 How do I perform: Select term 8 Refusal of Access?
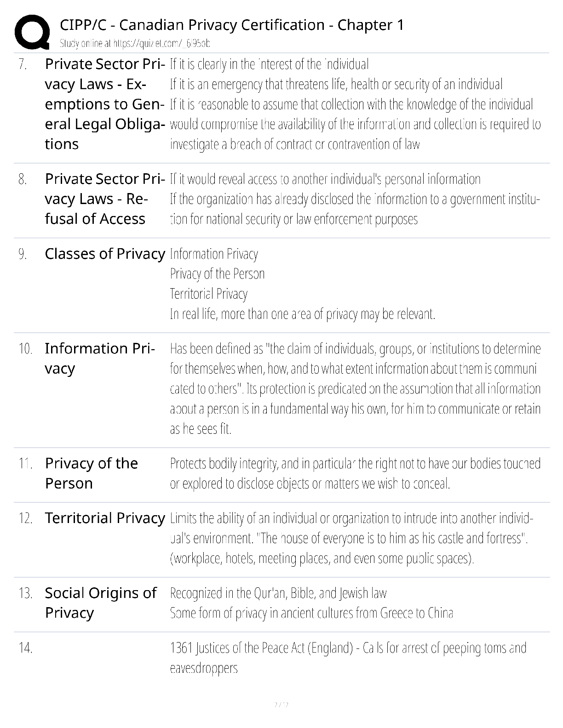(x=105, y=199)
